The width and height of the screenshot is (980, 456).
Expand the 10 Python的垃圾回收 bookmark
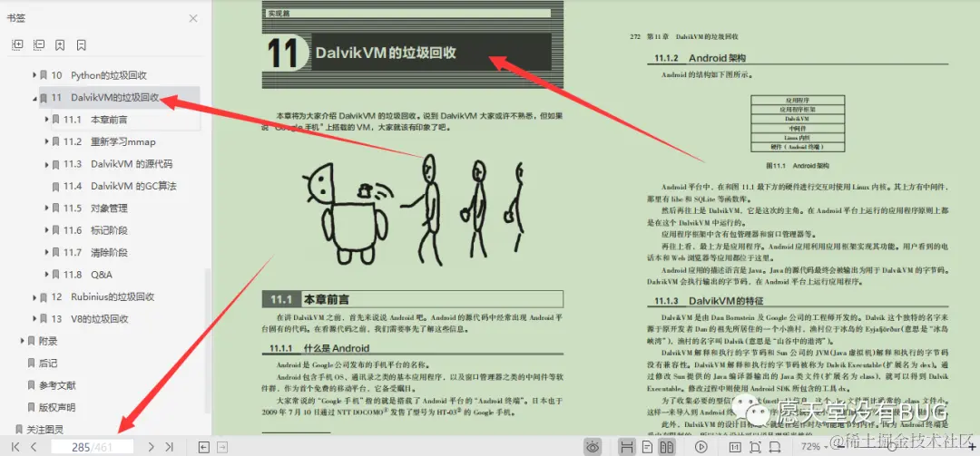(x=35, y=75)
